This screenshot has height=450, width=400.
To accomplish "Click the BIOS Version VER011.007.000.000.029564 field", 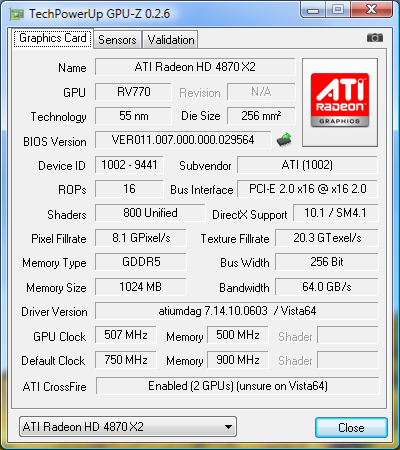I will pyautogui.click(x=183, y=140).
